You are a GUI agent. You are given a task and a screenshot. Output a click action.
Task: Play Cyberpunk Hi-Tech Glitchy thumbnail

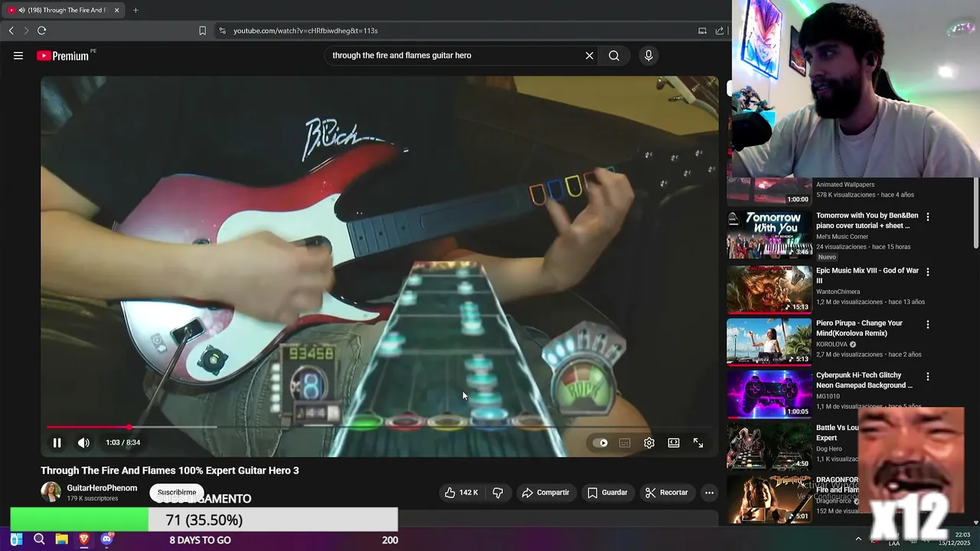(x=769, y=394)
